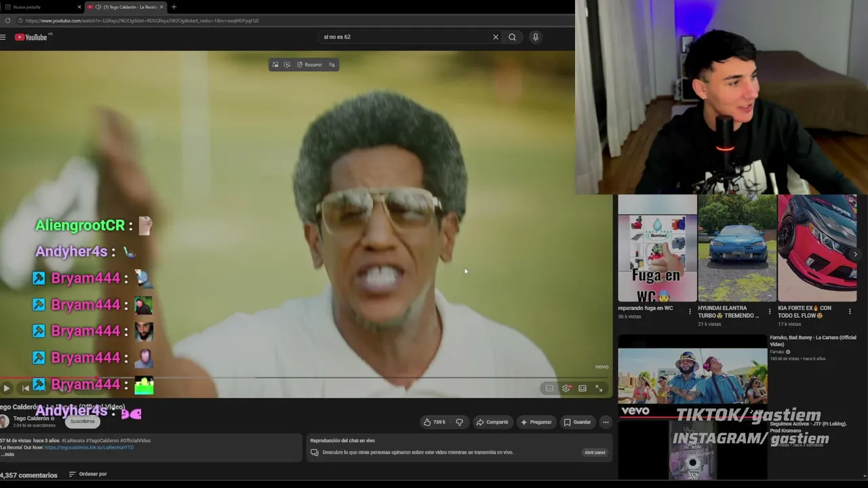This screenshot has height=488, width=868.
Task: Open the player settings gear
Action: (566, 388)
